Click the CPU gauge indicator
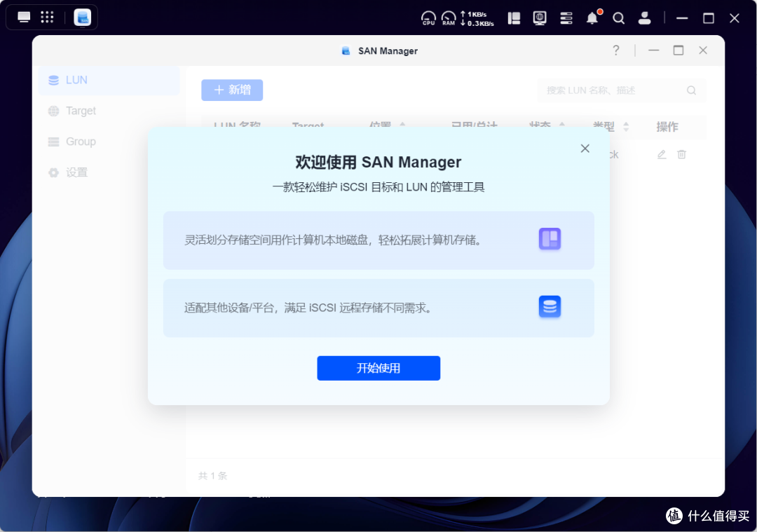This screenshot has height=532, width=757. pyautogui.click(x=428, y=18)
